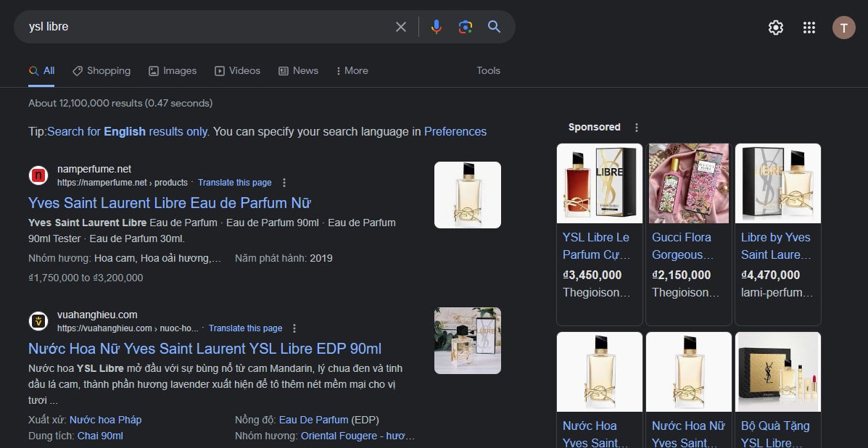Switch to News tab
The width and height of the screenshot is (868, 448).
click(298, 71)
